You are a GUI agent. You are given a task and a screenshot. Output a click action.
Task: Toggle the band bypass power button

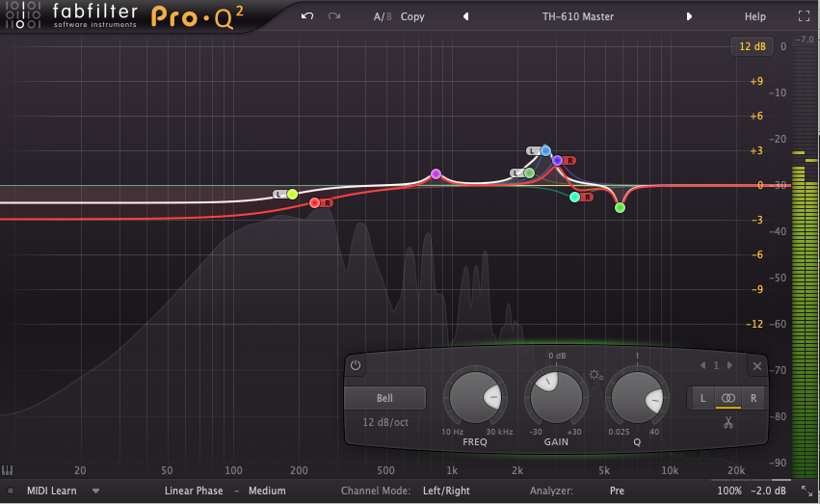356,365
